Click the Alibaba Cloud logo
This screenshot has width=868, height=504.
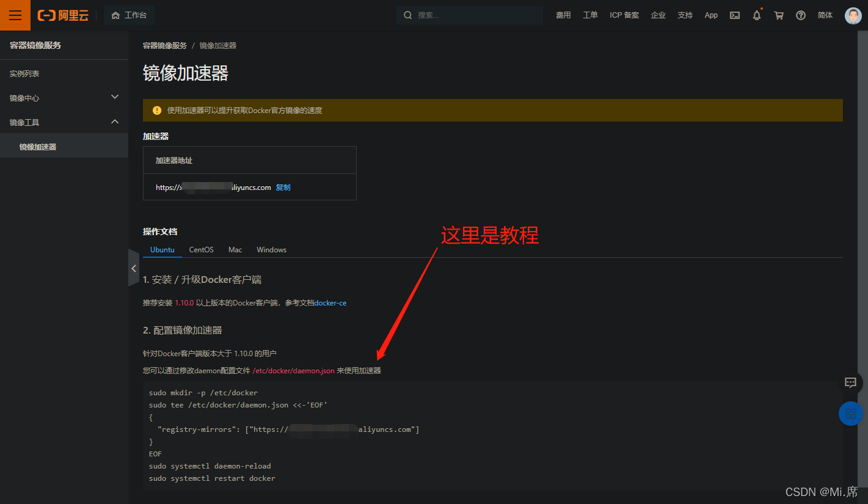coord(63,15)
